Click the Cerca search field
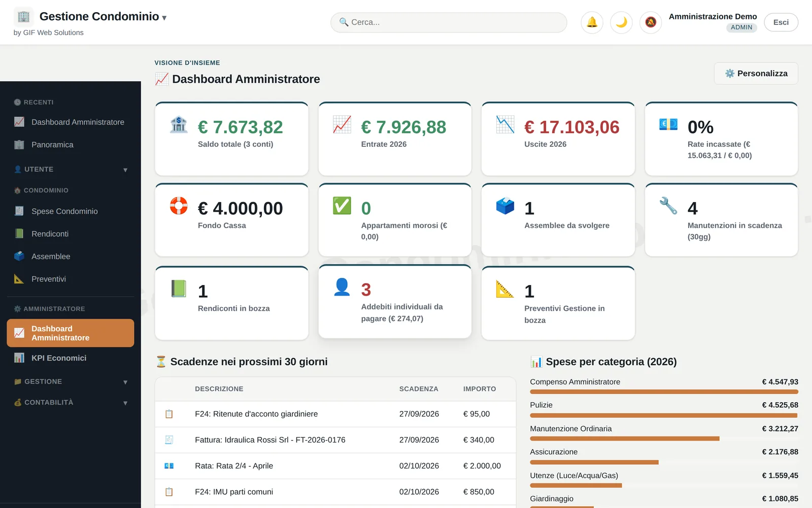Viewport: 812px width, 508px height. [449, 22]
